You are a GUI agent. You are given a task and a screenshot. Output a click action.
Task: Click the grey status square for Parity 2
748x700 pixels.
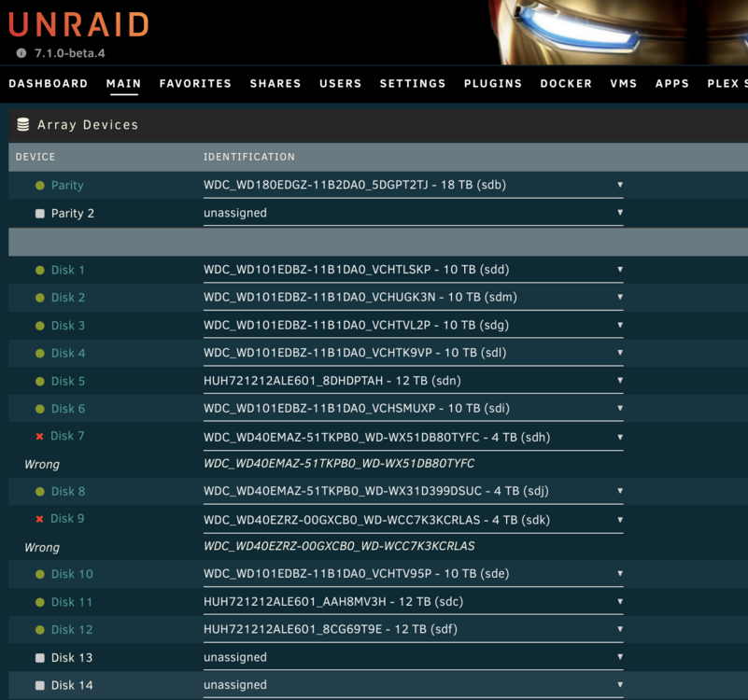pos(40,213)
